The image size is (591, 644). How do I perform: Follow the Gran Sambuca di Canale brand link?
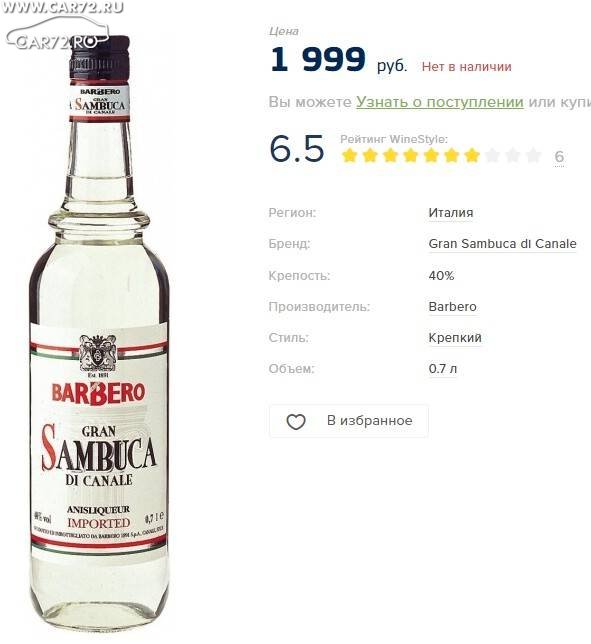[502, 244]
